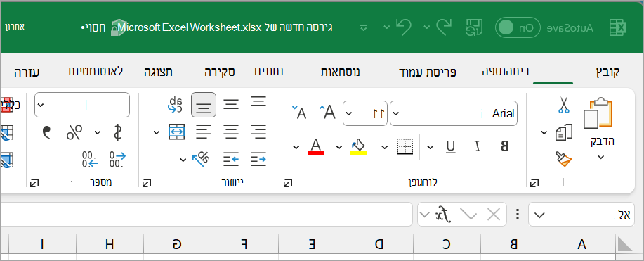Viewport: 644px width, 261px height.
Task: Align text left in cell
Action: coord(204,132)
